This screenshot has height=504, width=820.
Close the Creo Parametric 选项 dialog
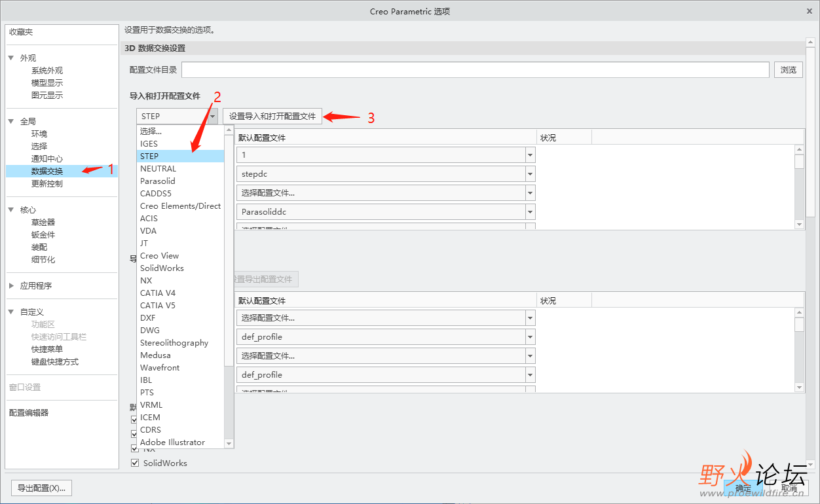click(x=810, y=11)
